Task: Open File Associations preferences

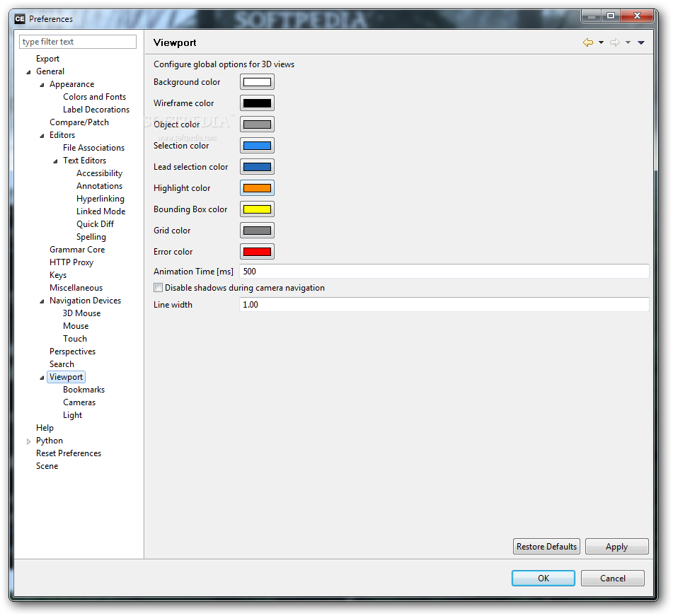Action: (x=93, y=148)
